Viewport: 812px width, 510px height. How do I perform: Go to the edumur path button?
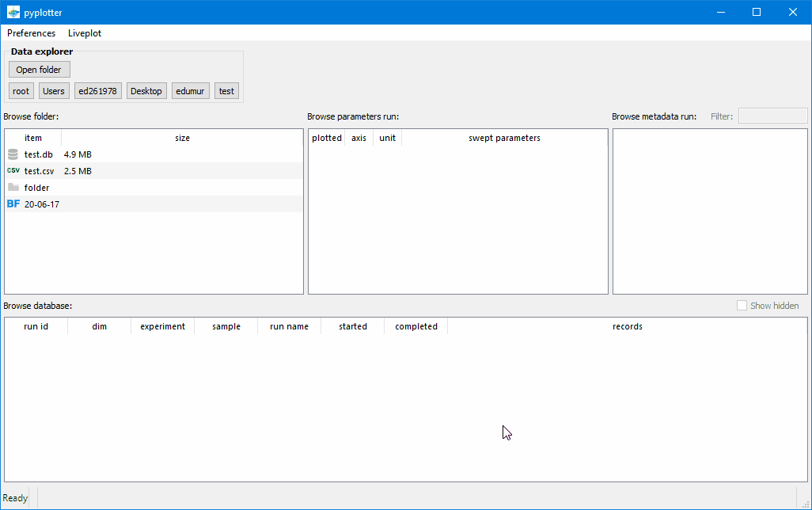click(190, 91)
